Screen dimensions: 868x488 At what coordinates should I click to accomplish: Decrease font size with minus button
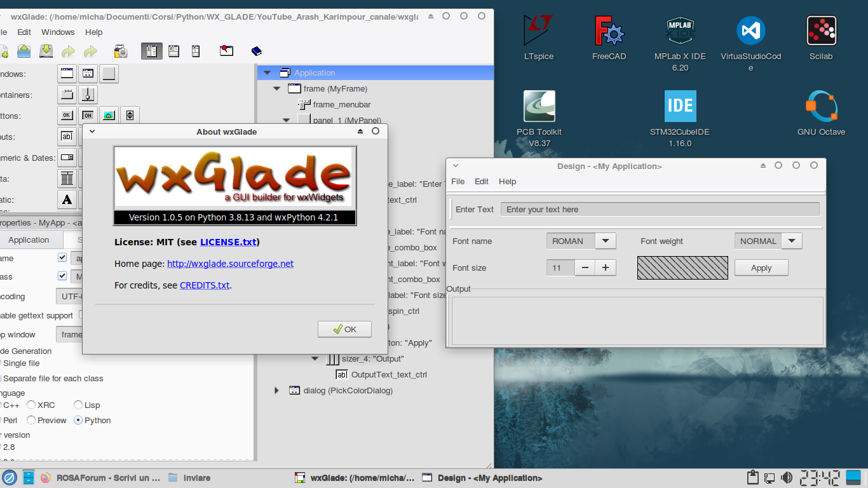coord(585,268)
